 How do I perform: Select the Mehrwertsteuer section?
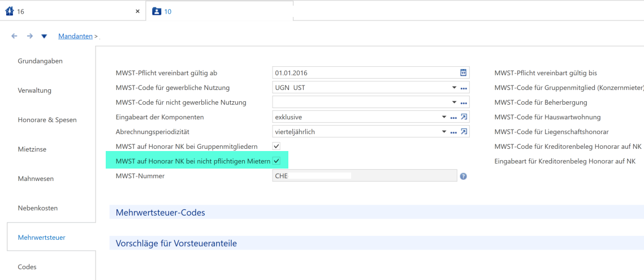(41, 237)
